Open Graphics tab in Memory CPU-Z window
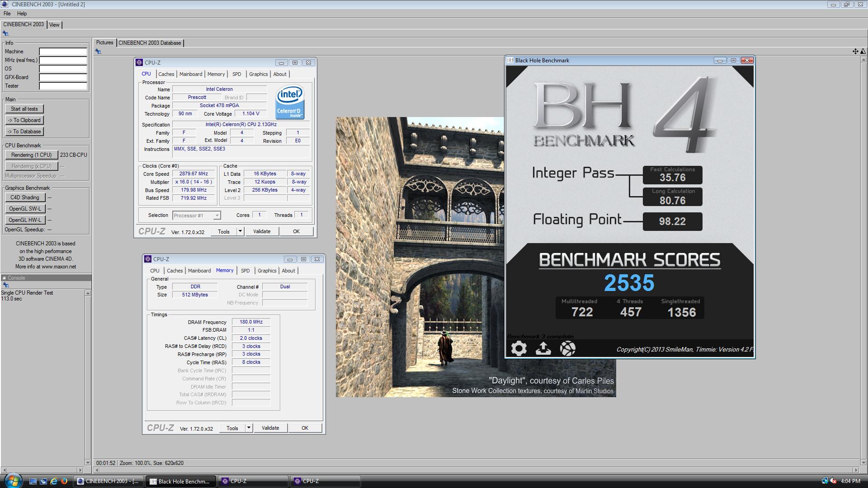Viewport: 868px width, 488px height. (267, 271)
